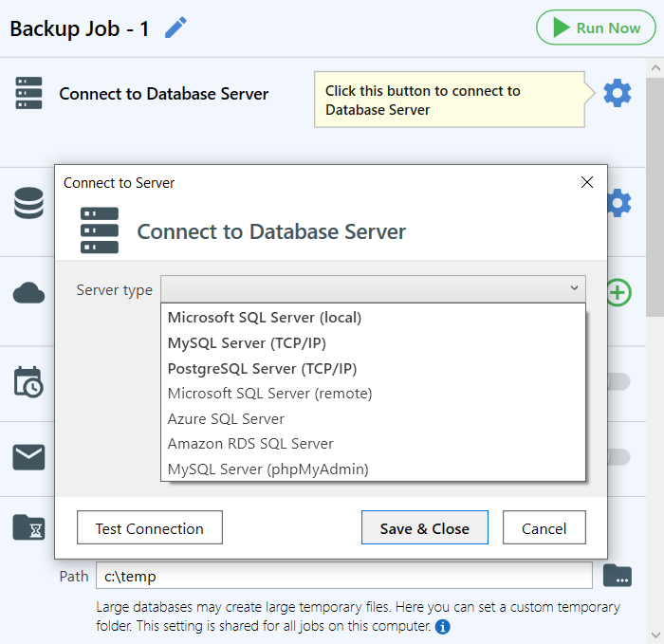Click the Run Now button
This screenshot has height=644, width=664.
[596, 28]
